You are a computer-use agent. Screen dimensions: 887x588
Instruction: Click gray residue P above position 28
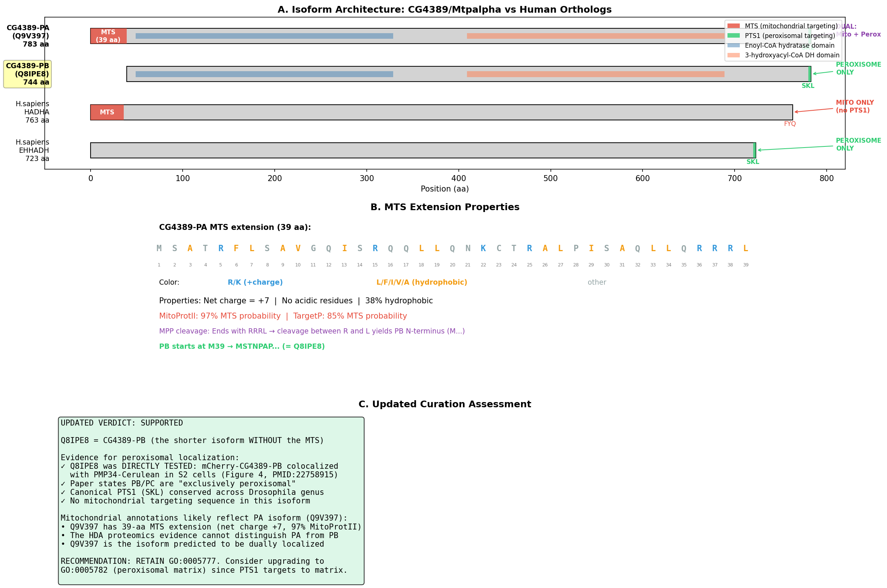[x=576, y=248]
